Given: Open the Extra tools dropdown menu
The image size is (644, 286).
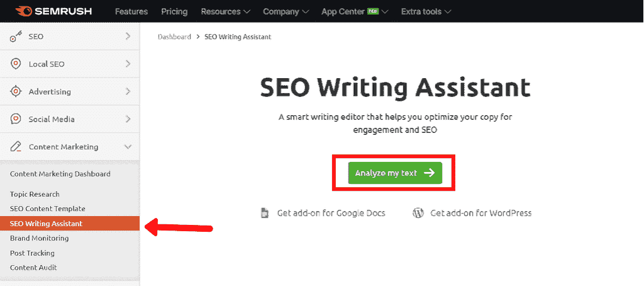Looking at the screenshot, I should 426,11.
